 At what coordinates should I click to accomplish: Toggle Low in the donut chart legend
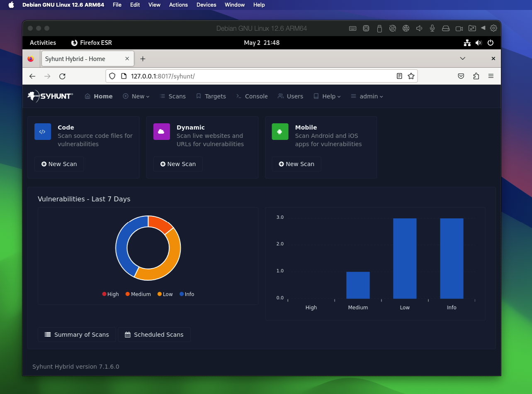pos(165,294)
